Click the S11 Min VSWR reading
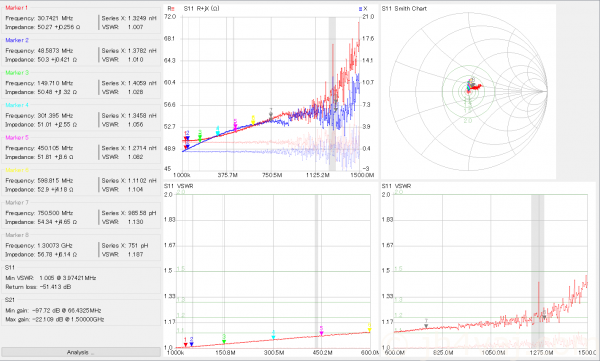This screenshot has height=361, width=600. [51, 278]
